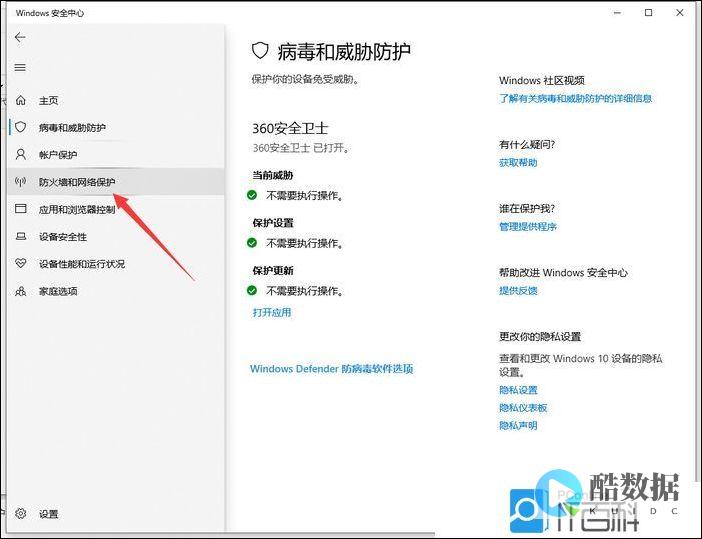Open the 隐私设置 link

point(518,390)
